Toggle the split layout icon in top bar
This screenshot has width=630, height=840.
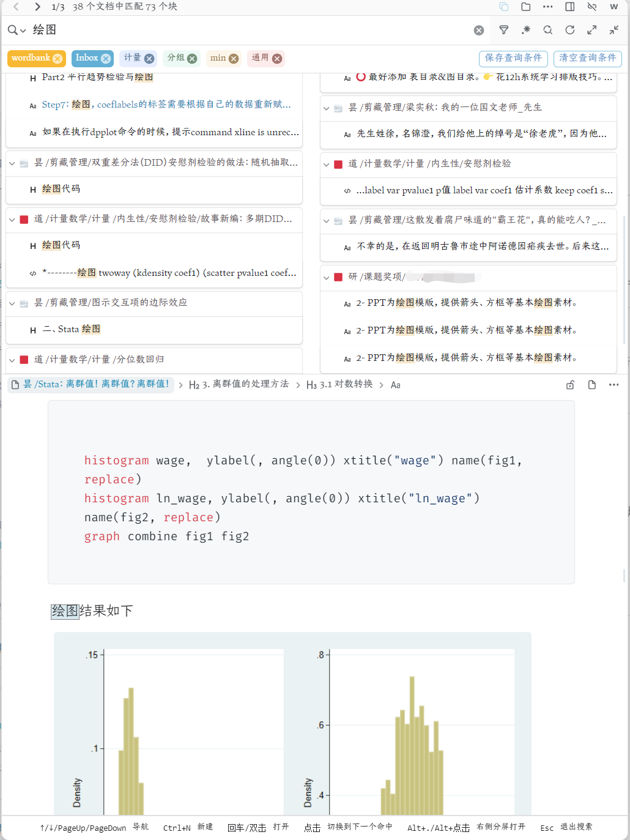click(569, 7)
